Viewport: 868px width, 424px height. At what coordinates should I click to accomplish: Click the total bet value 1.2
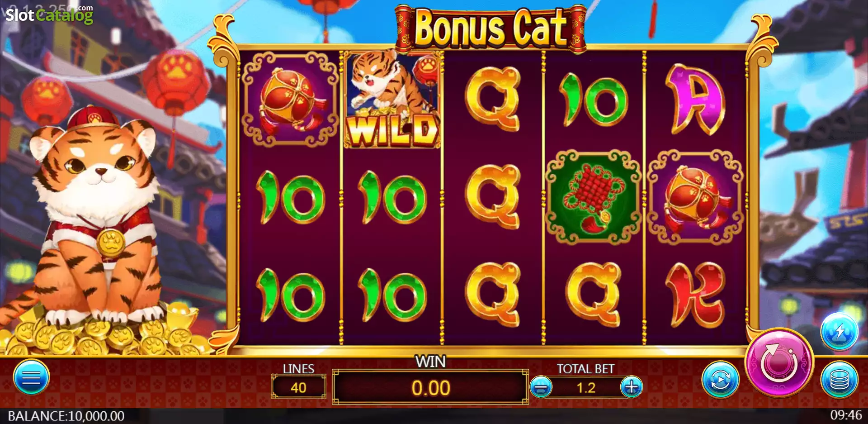click(x=586, y=388)
